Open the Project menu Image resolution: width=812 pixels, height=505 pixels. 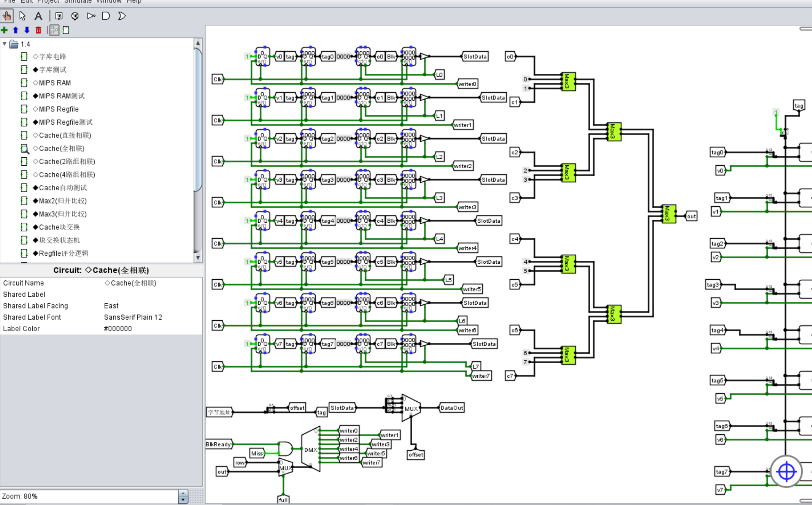coord(48,2)
